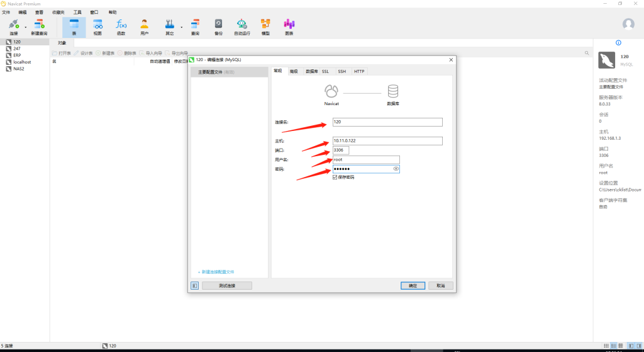Switch to the SSL tab in dialog
The height and width of the screenshot is (352, 644).
pos(326,72)
